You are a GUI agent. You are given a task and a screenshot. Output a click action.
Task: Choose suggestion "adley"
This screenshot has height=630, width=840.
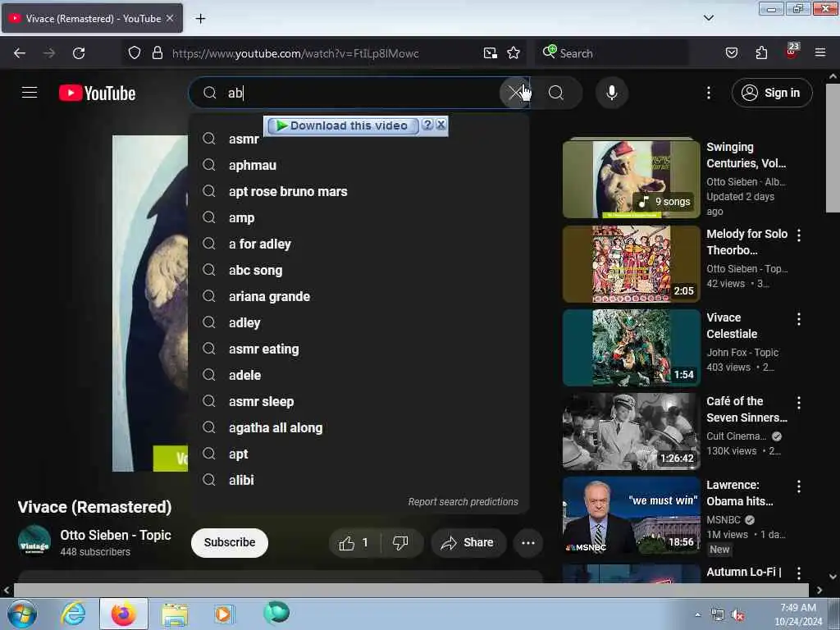(359, 322)
